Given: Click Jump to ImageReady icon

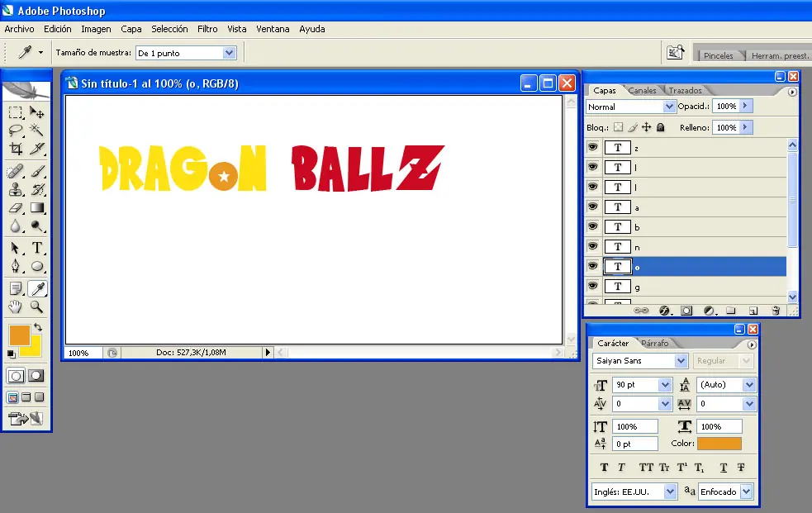Looking at the screenshot, I should [x=26, y=418].
